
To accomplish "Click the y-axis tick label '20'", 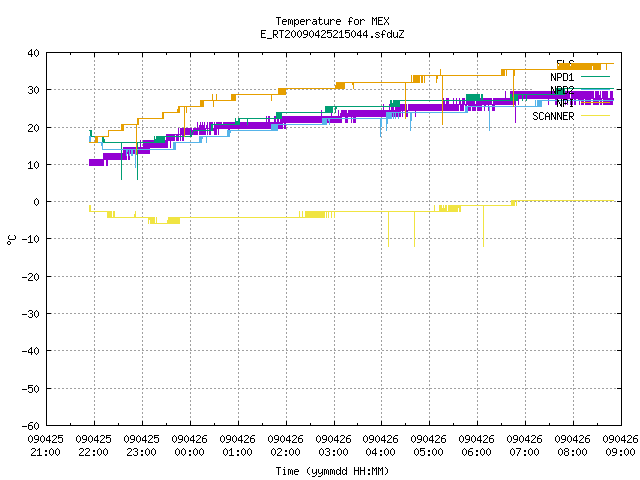I will (x=33, y=128).
